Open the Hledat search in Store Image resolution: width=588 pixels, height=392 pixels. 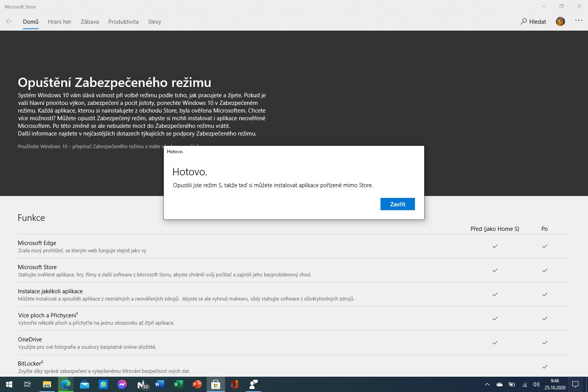click(x=533, y=22)
